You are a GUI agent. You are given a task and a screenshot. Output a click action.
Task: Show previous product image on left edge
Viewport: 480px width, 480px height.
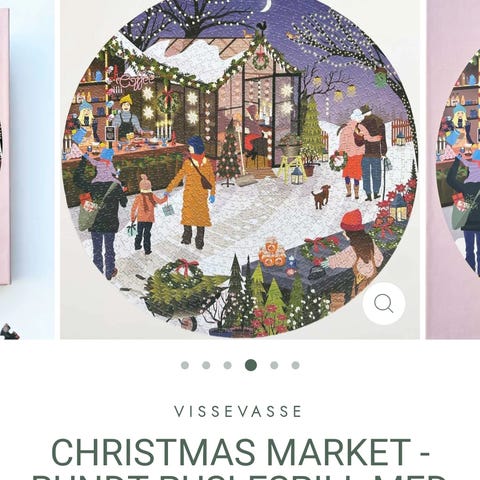pos(27,169)
